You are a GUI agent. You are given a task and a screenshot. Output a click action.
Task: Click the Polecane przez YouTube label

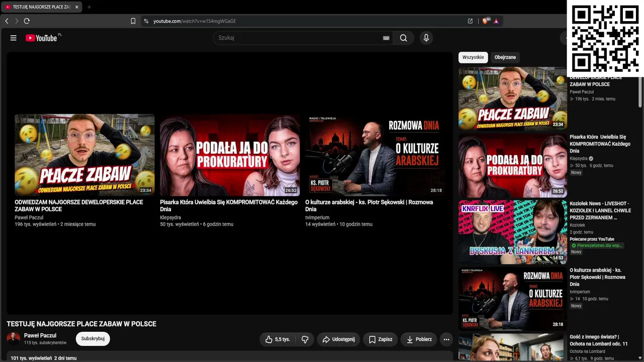click(592, 239)
